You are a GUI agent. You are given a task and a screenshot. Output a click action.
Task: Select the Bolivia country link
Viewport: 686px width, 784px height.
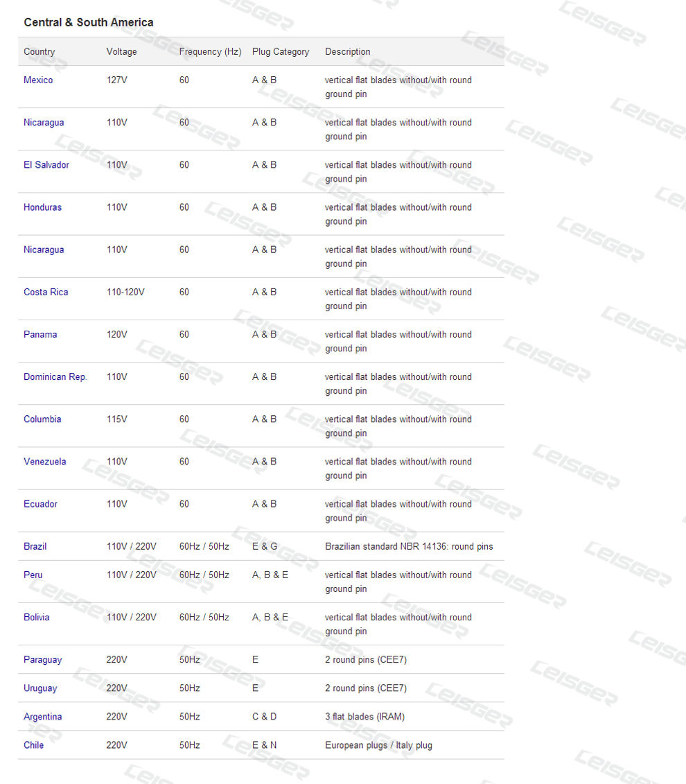point(37,617)
